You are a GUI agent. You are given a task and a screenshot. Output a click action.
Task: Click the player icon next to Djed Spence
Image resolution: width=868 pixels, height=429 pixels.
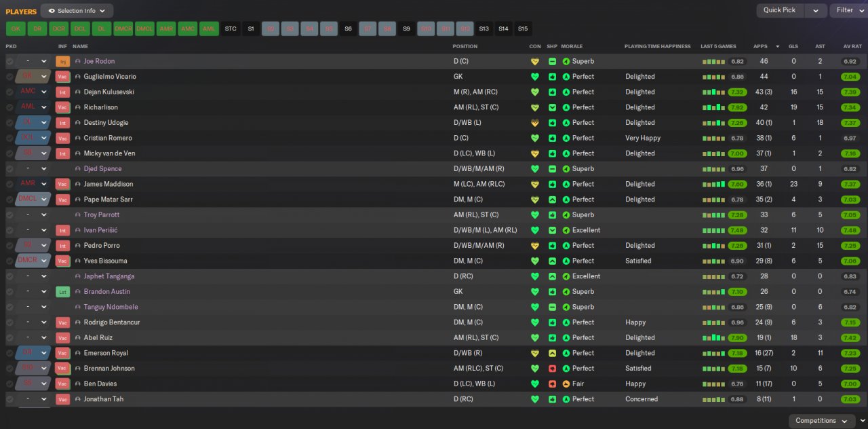coord(78,168)
